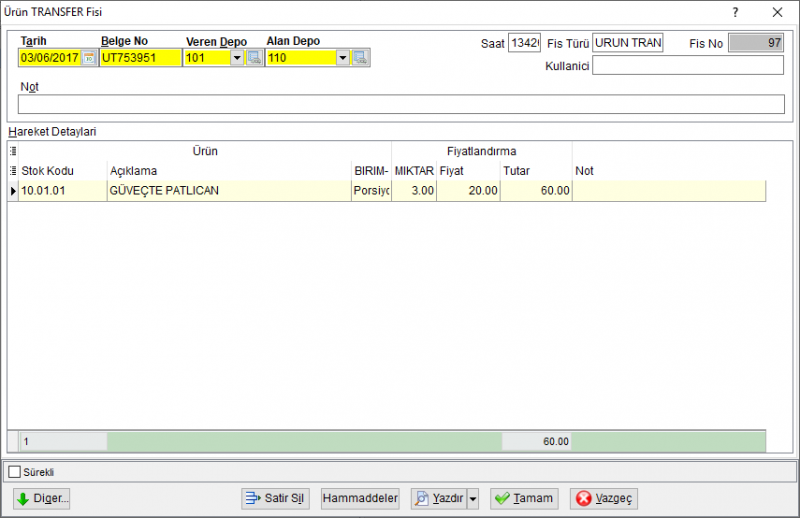Click the Diger... button
Screen dimensions: 800x518
(42, 499)
